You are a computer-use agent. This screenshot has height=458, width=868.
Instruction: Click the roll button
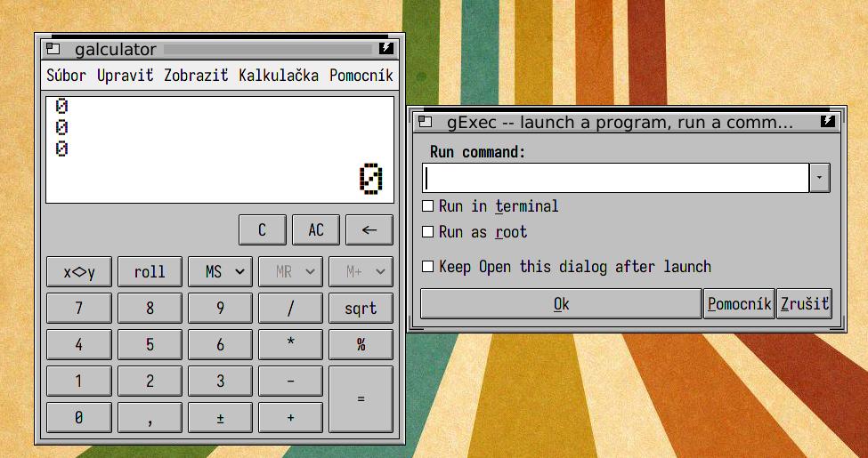[150, 271]
